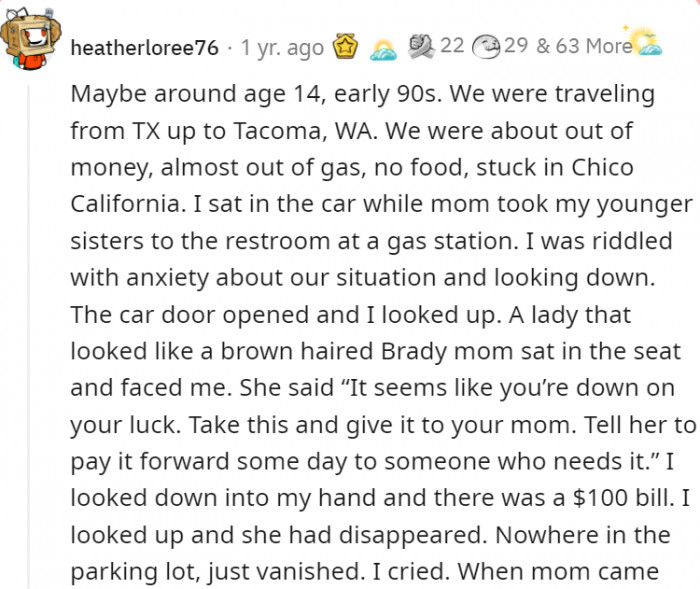700x589 pixels.
Task: Click the '22' count next to the hands award
Action: 452,46
